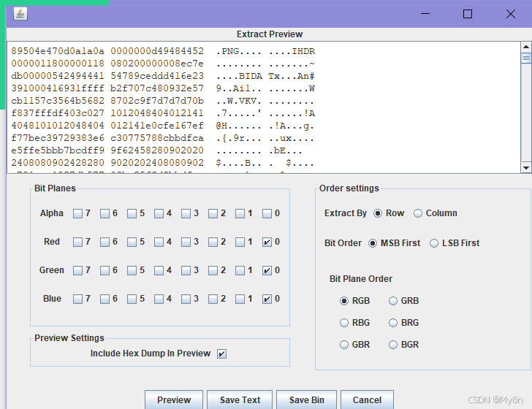Viewport: 532px width, 409px height.
Task: Toggle Green bit plane 2
Action: click(x=213, y=270)
